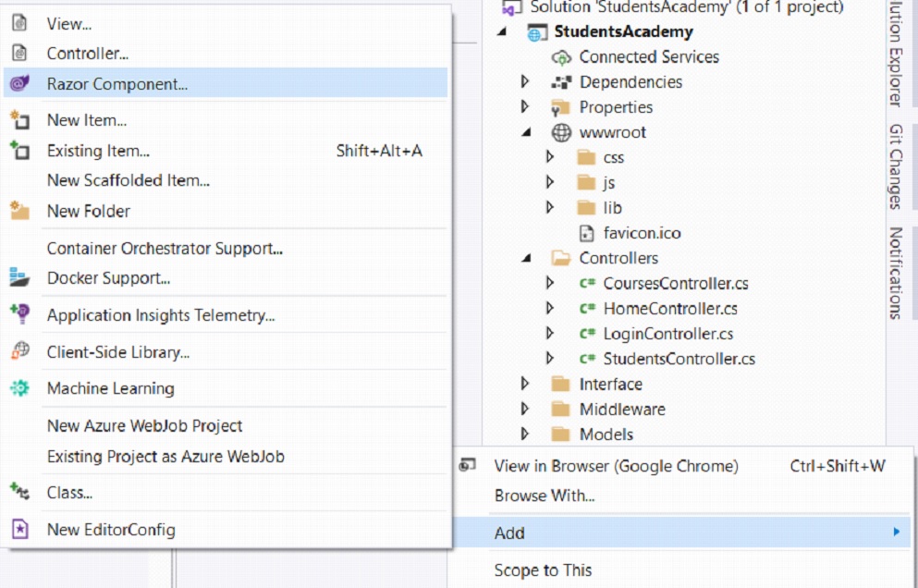This screenshot has height=588, width=918.
Task: Switch to the Git Changes side tab
Action: (x=896, y=166)
